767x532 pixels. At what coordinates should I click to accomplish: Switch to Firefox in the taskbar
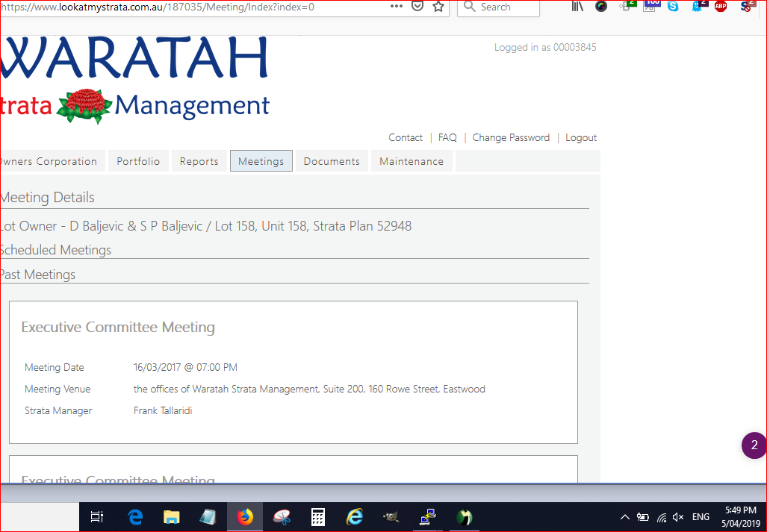coord(244,517)
